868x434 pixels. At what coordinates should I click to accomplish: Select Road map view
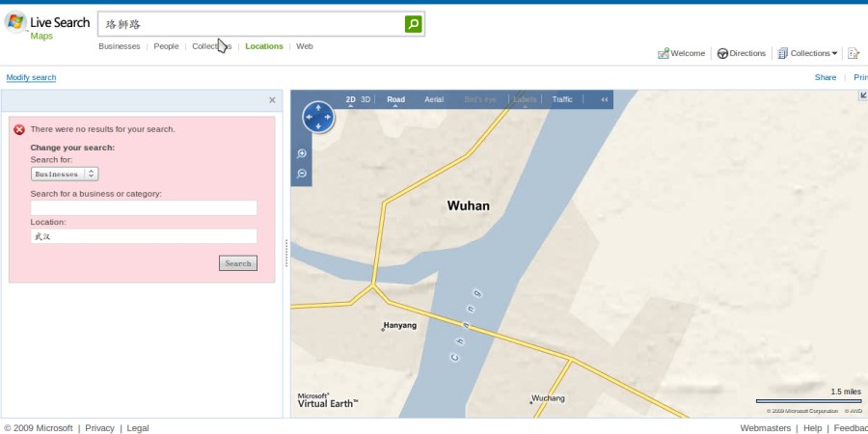(x=395, y=99)
